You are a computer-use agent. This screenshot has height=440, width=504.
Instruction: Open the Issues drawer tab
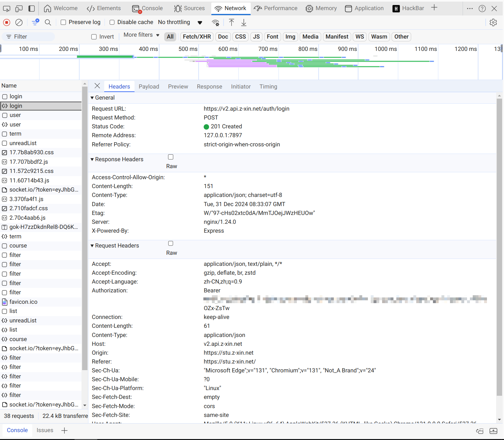pyautogui.click(x=45, y=430)
